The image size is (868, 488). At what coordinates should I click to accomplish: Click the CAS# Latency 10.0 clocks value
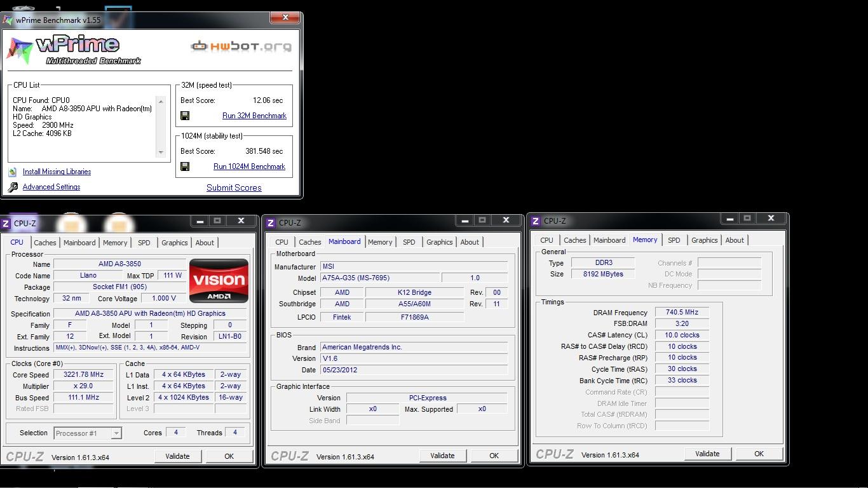coord(682,335)
